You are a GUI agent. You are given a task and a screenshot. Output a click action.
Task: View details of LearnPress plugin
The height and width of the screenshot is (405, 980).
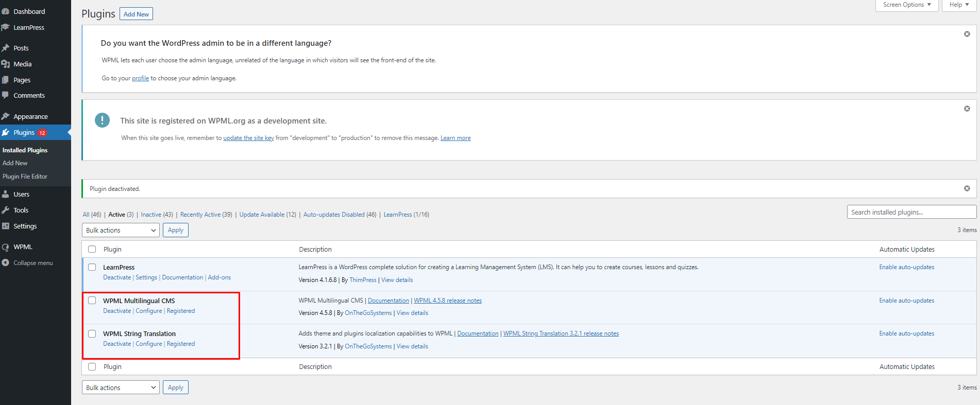click(397, 280)
